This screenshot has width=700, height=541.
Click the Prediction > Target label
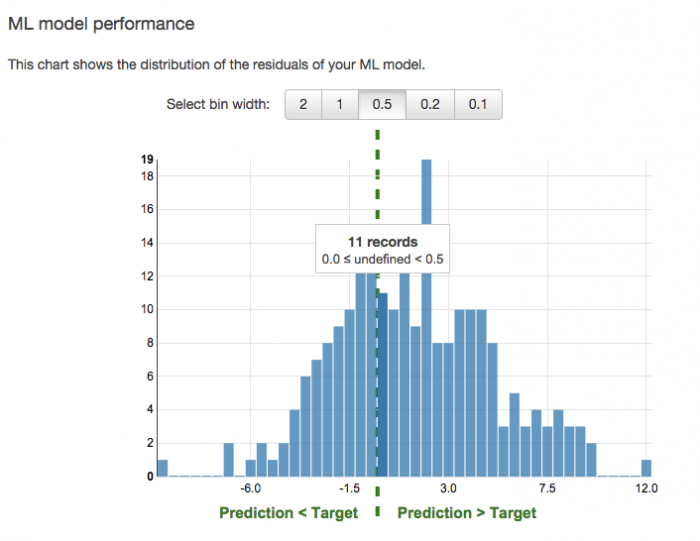click(x=467, y=513)
